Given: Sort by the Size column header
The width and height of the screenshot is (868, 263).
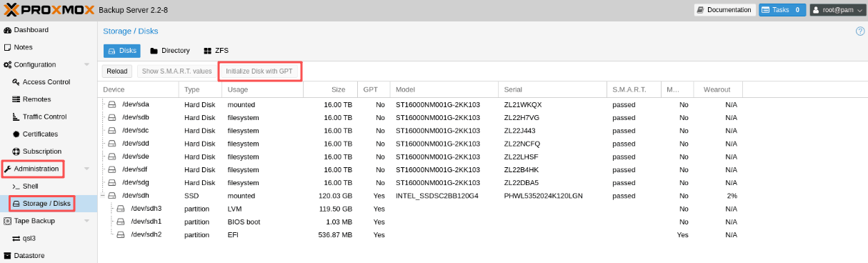Looking at the screenshot, I should pyautogui.click(x=330, y=89).
